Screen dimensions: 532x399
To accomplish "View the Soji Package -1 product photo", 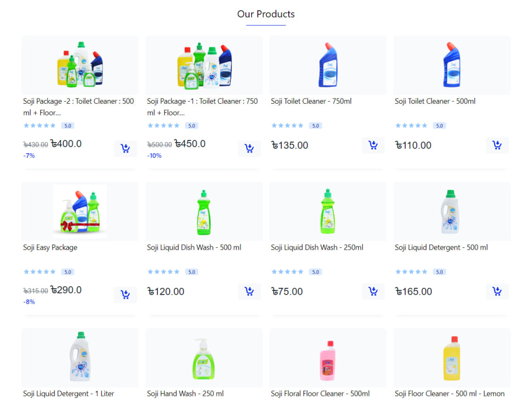I will tap(204, 65).
